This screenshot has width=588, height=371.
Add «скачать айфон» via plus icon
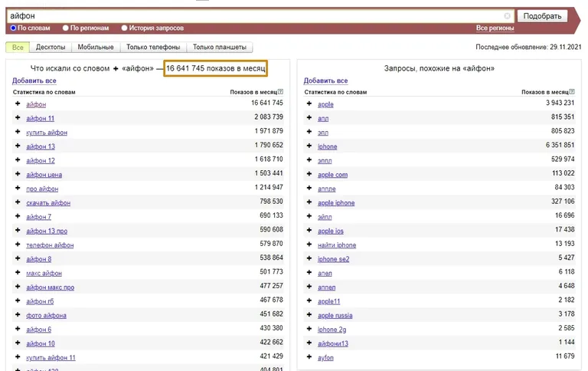18,202
